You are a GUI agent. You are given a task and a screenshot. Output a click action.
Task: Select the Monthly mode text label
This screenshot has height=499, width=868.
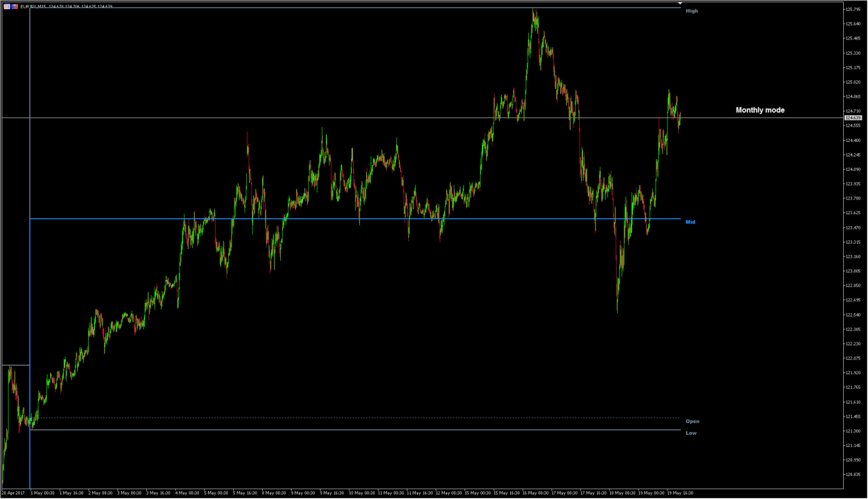[x=759, y=110]
